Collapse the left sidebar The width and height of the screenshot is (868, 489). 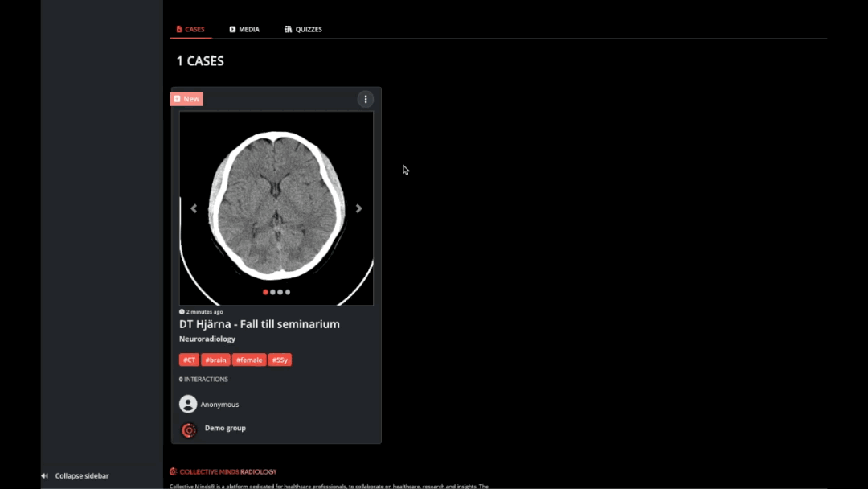tap(80, 475)
